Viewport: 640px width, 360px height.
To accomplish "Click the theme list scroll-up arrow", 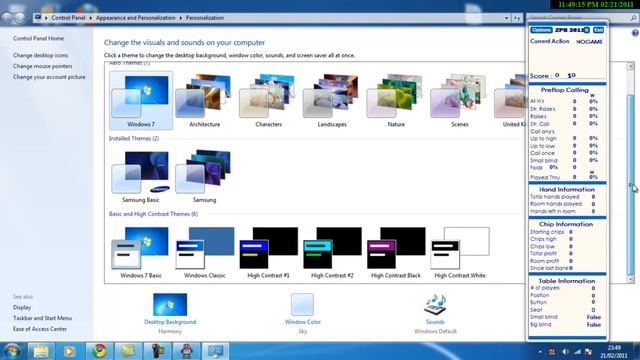I will click(x=631, y=66).
